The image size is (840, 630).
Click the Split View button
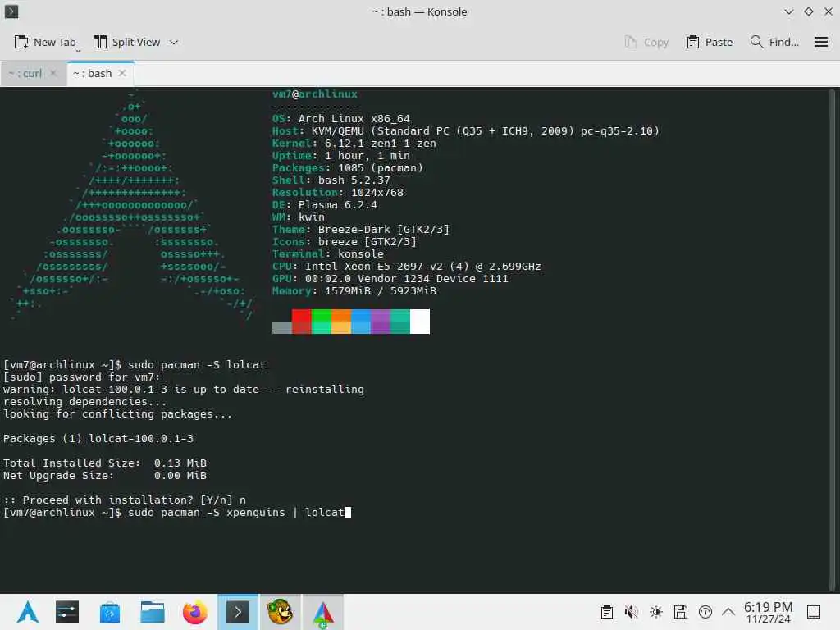(126, 43)
